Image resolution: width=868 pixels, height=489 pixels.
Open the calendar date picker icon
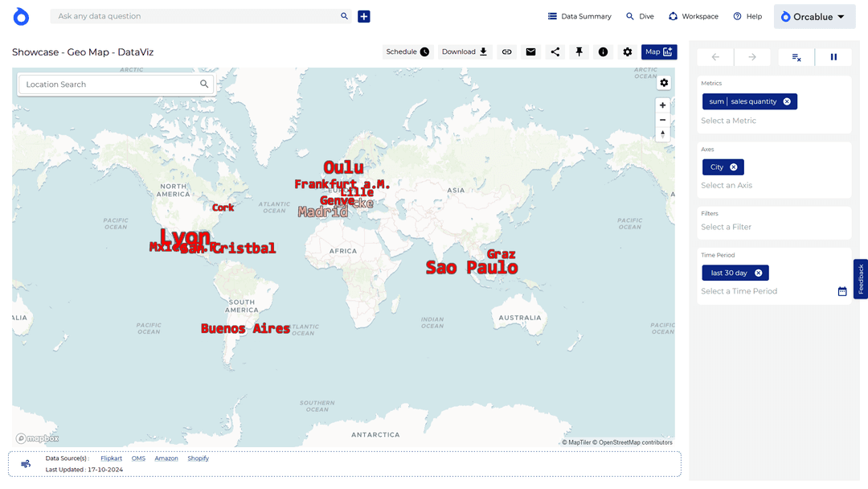[842, 291]
